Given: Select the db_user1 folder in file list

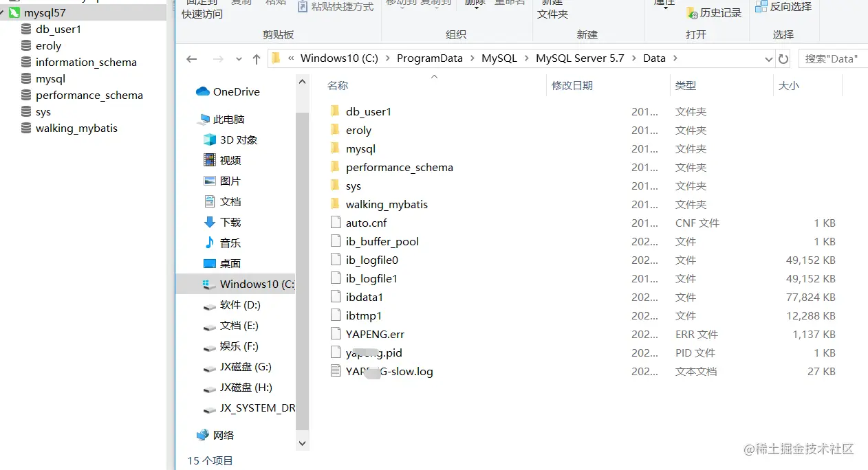Looking at the screenshot, I should (x=369, y=111).
